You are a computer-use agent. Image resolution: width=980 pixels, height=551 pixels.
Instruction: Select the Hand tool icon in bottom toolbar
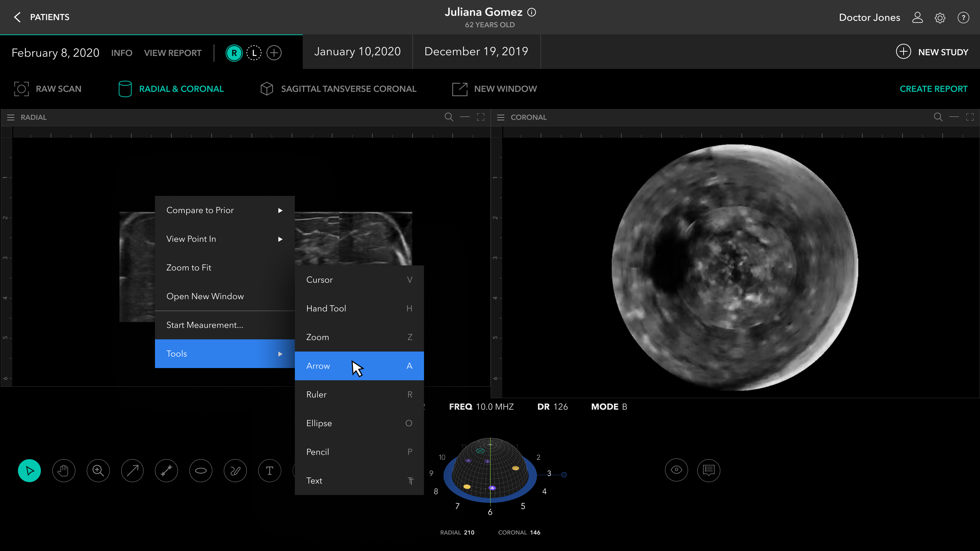(63, 471)
